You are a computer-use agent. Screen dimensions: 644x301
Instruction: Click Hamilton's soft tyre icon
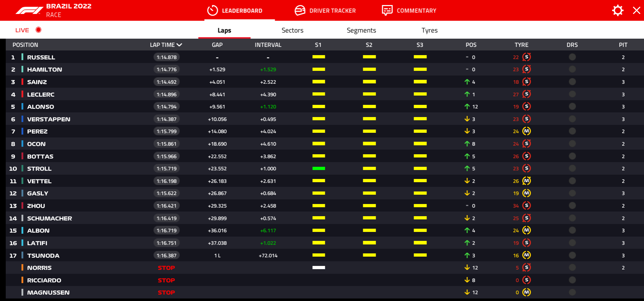[x=526, y=69]
